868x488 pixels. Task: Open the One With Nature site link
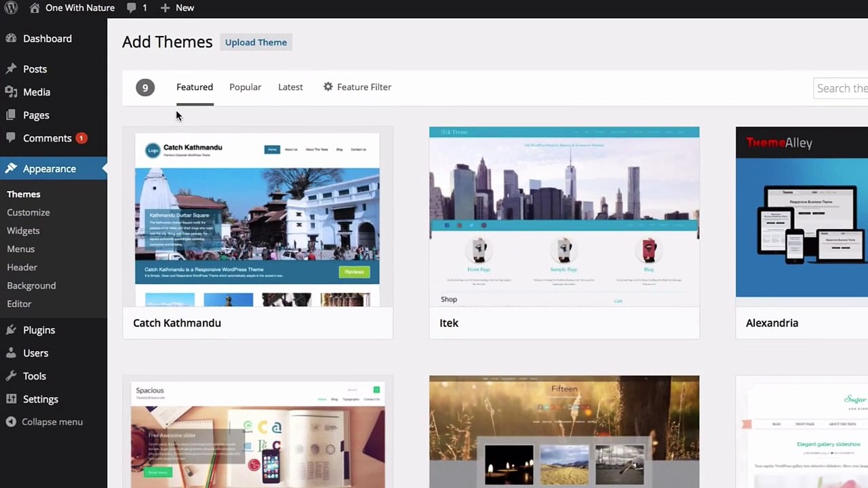(x=79, y=8)
